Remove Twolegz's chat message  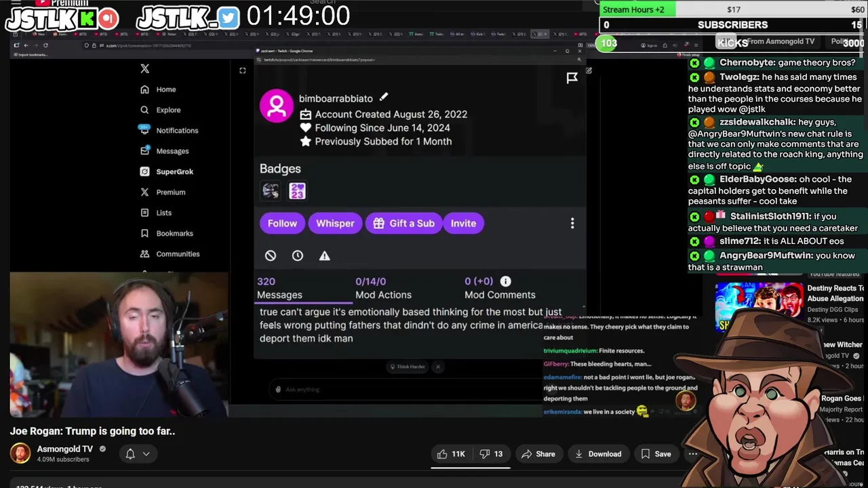click(694, 77)
